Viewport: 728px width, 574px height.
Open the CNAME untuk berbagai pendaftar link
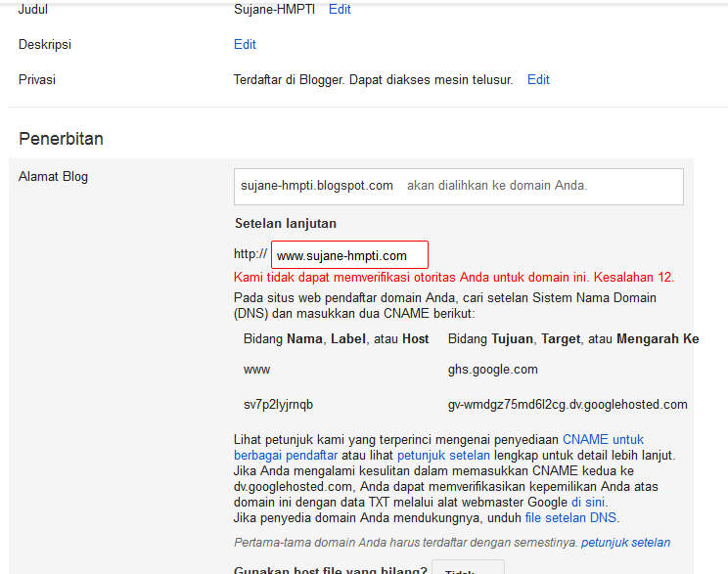click(x=603, y=440)
